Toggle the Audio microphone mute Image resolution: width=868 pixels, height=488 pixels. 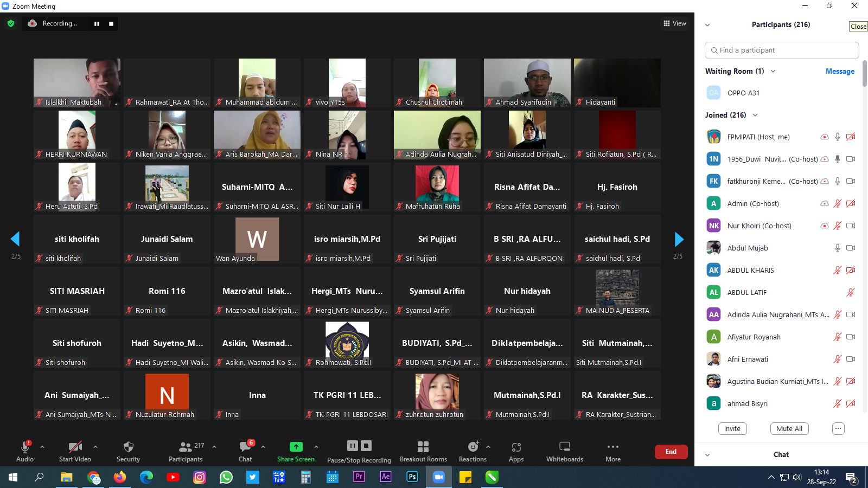[24, 447]
